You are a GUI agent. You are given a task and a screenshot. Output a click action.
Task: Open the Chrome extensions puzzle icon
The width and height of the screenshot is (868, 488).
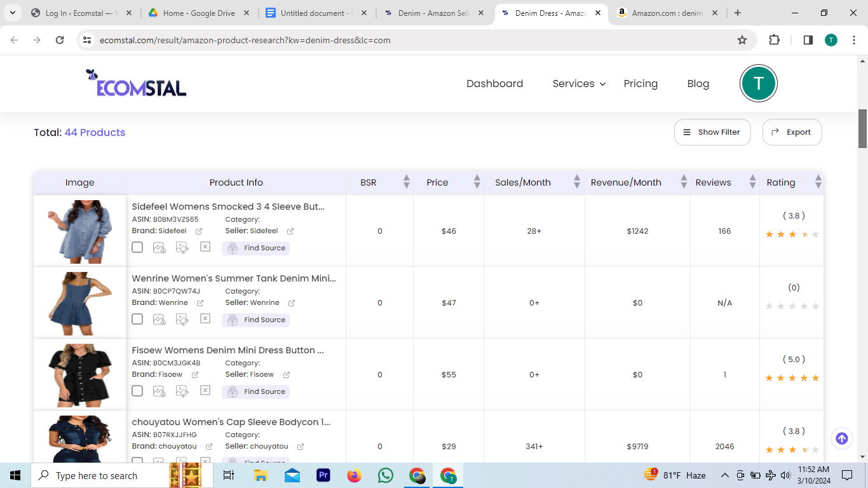(x=774, y=40)
